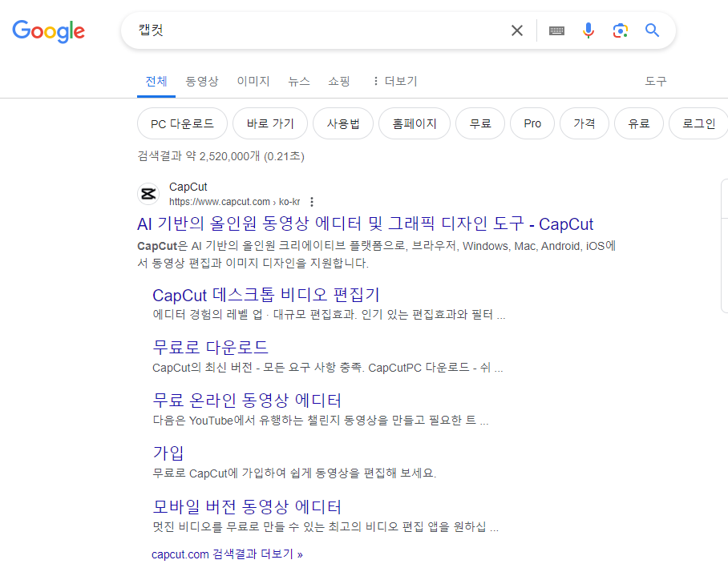Select the 사용법 filter chip
Image resolution: width=728 pixels, height=580 pixels.
click(343, 123)
